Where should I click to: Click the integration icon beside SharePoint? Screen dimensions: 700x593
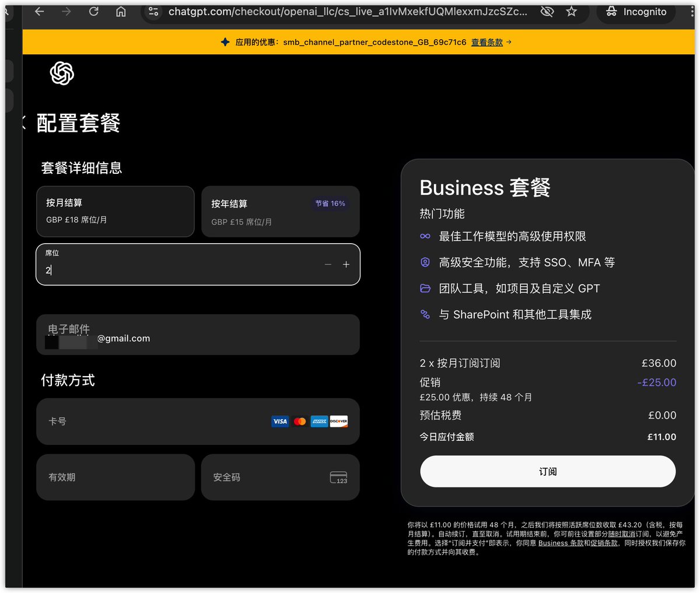425,314
